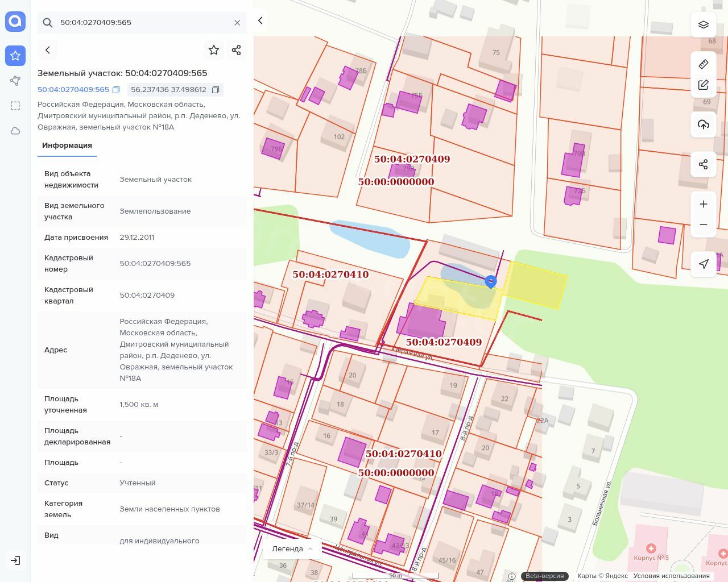The height and width of the screenshot is (582, 728).
Task: Copy cadastral number 50:04:0270409:565
Action: 116,90
